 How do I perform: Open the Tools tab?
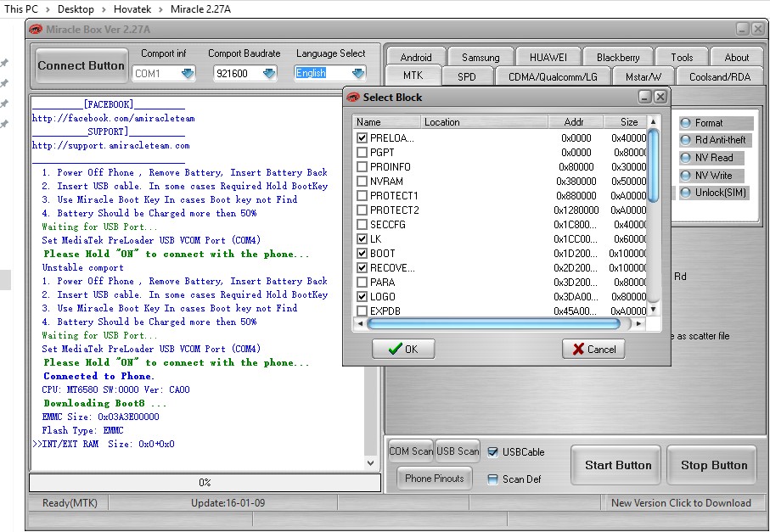(x=682, y=58)
